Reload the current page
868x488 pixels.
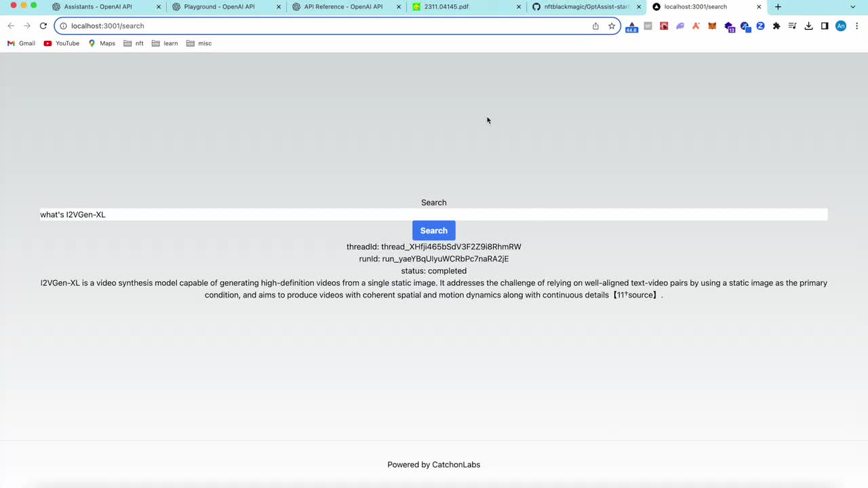point(43,26)
